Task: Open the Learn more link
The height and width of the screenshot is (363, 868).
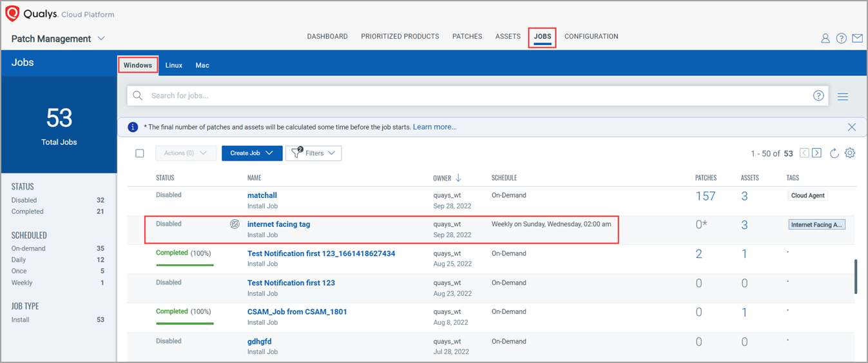Action: click(434, 127)
